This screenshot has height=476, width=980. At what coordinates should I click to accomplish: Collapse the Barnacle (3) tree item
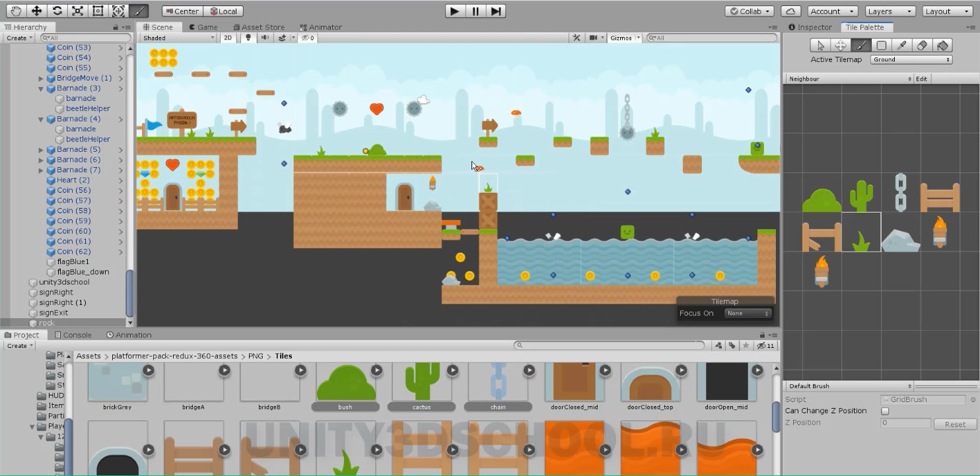tap(41, 88)
